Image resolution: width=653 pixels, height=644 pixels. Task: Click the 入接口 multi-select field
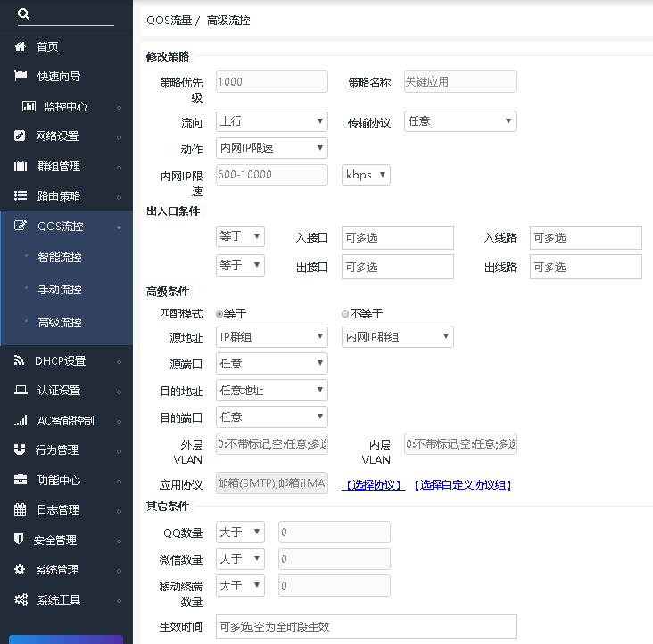[398, 237]
